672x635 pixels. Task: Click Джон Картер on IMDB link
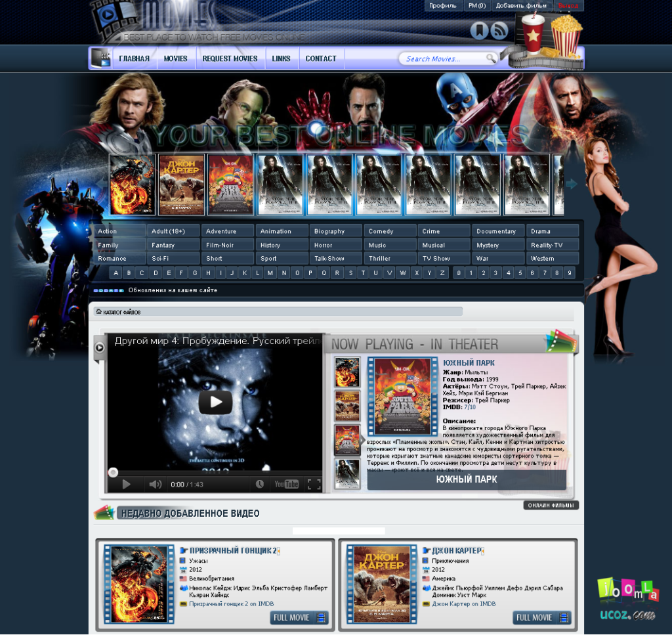tap(464, 603)
